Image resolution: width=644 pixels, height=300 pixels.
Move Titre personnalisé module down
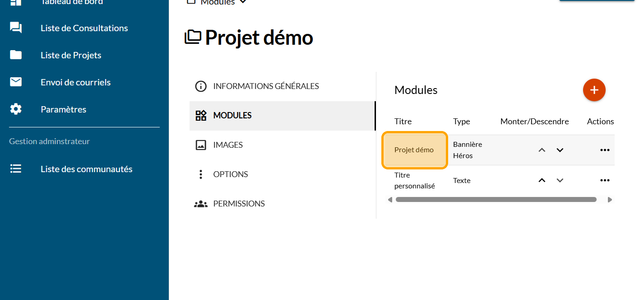[560, 180]
